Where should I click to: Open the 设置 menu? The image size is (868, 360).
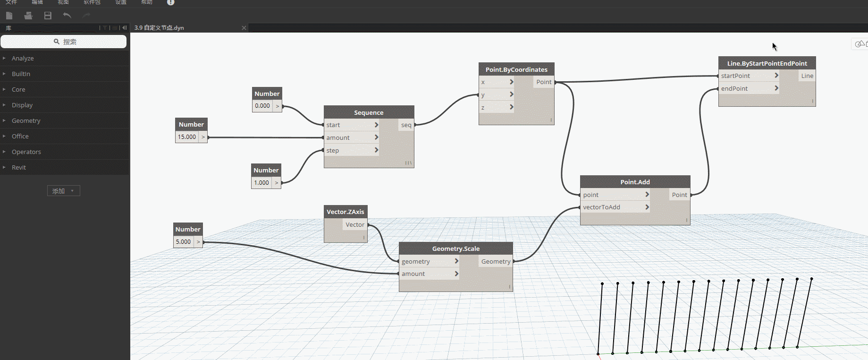pos(121,2)
